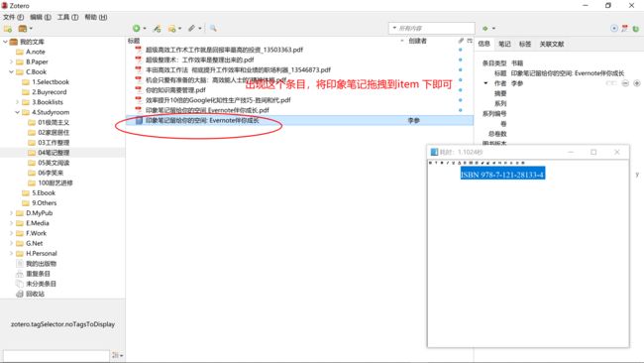
Task: Open the New Library box icon
Action: coord(23,29)
